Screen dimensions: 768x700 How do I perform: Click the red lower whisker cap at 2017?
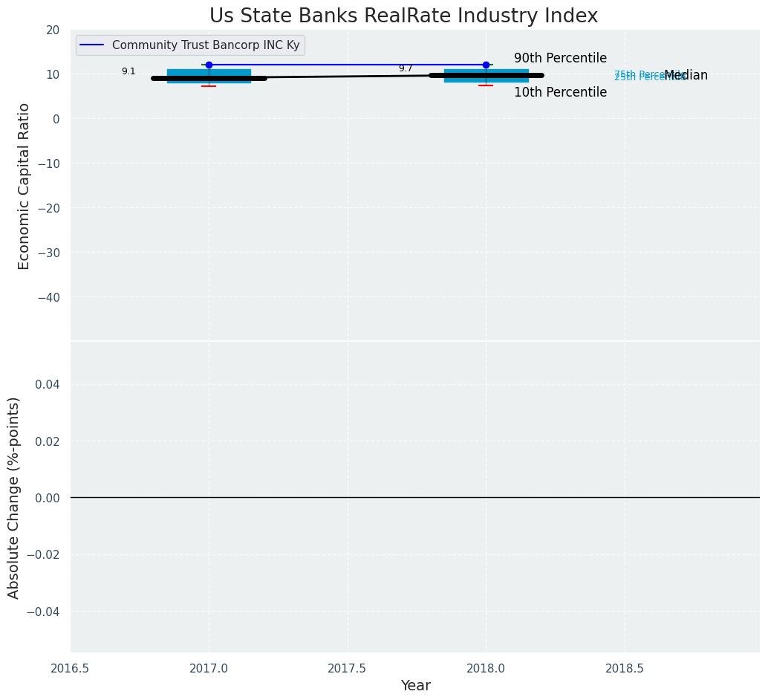pos(209,86)
